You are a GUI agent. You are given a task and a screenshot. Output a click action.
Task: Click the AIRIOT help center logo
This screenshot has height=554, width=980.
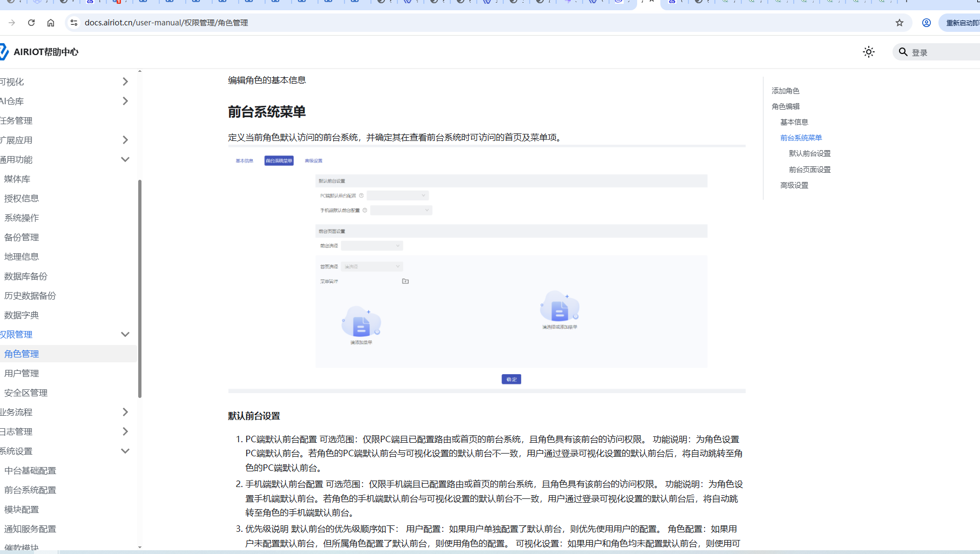pos(40,52)
